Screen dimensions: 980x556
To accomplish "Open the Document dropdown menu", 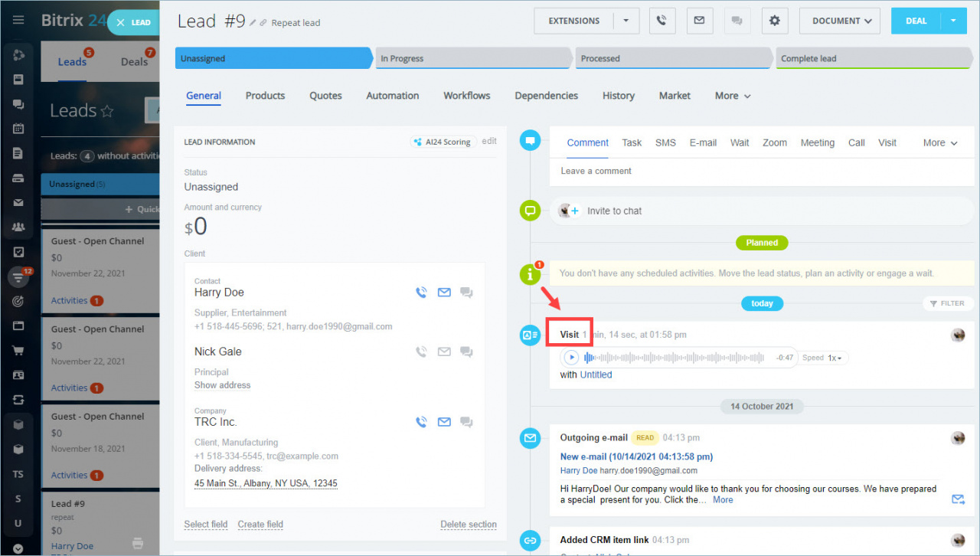I will (x=840, y=21).
